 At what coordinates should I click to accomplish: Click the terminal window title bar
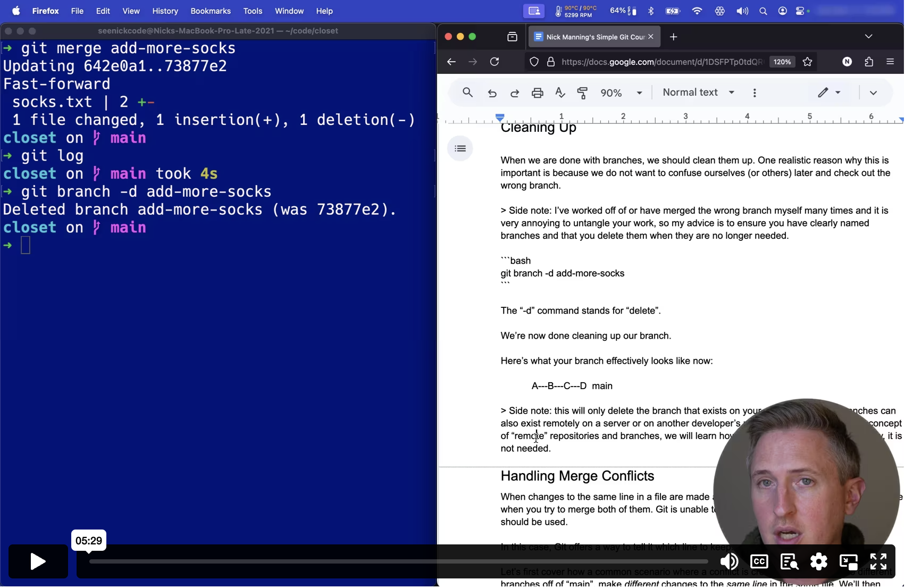point(218,31)
